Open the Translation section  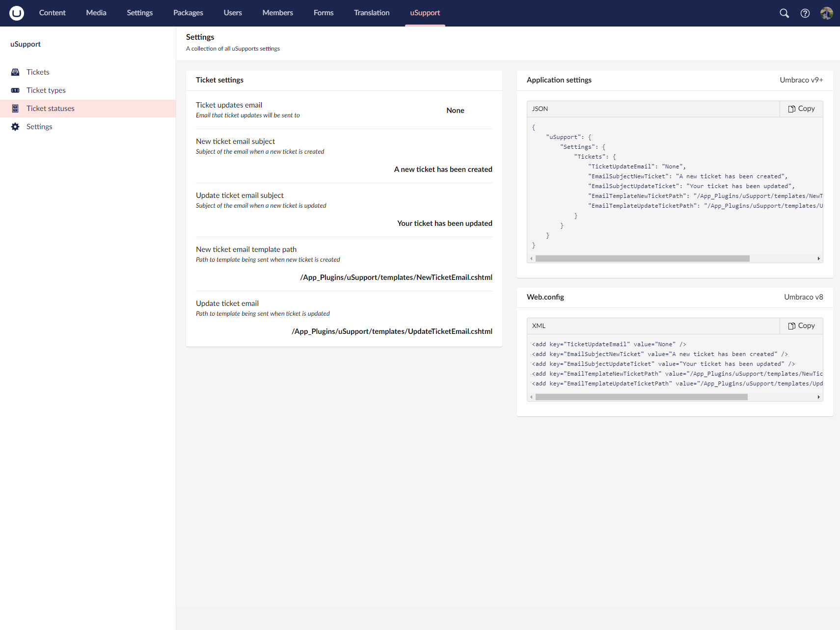click(x=372, y=13)
